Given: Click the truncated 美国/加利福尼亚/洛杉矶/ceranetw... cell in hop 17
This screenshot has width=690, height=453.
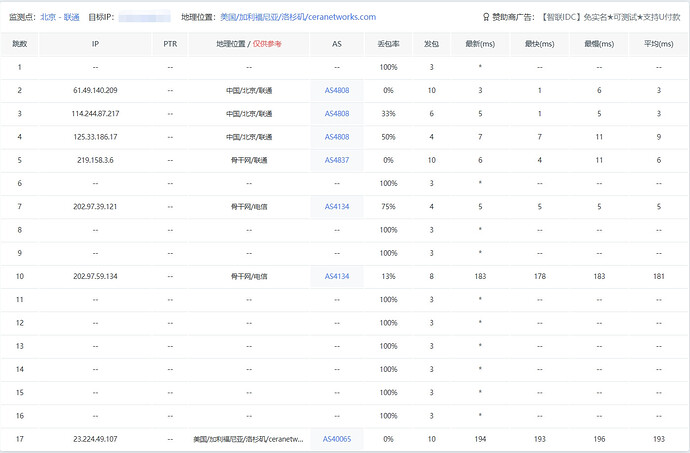Looking at the screenshot, I should (249, 439).
